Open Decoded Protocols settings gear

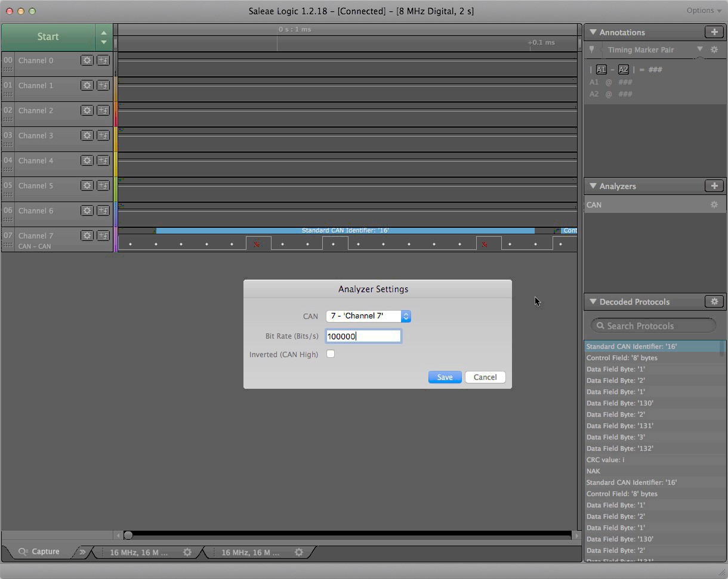714,302
